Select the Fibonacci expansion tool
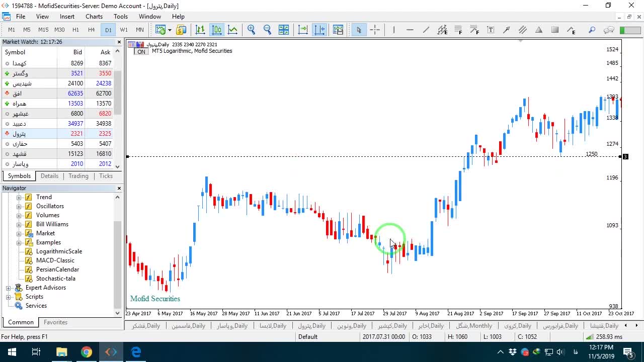The height and width of the screenshot is (362, 644). pos(474,30)
